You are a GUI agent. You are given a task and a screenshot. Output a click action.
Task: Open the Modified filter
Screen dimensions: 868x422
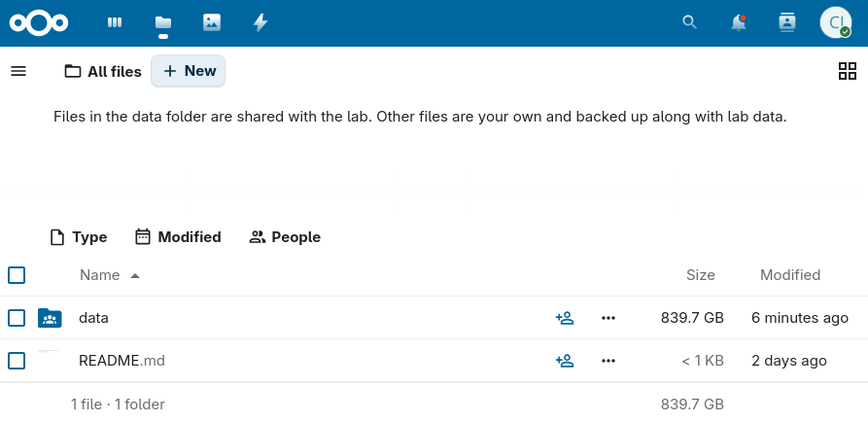click(178, 237)
